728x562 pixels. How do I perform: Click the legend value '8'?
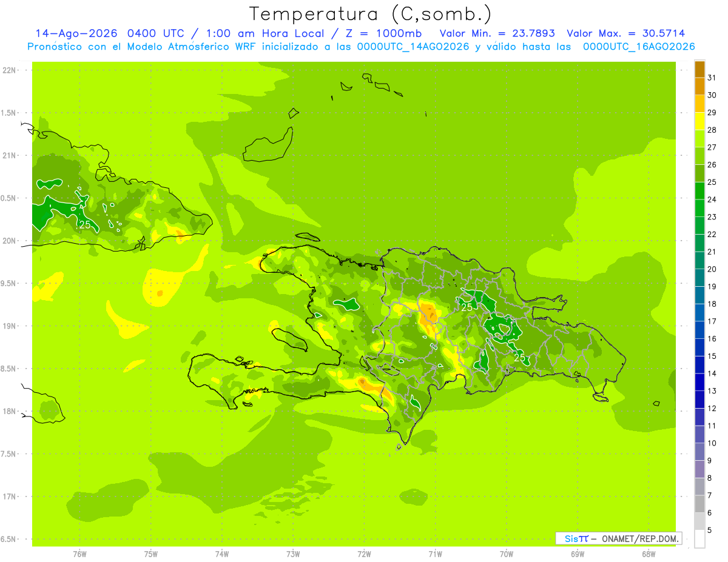(x=710, y=478)
